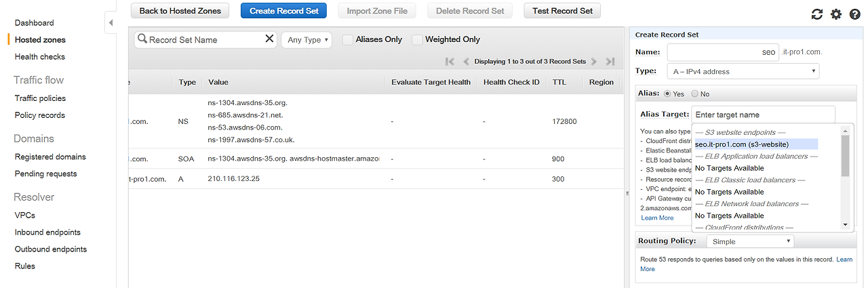Viewport: 868px width, 288px height.
Task: Click TTL value 172800
Action: (564, 122)
